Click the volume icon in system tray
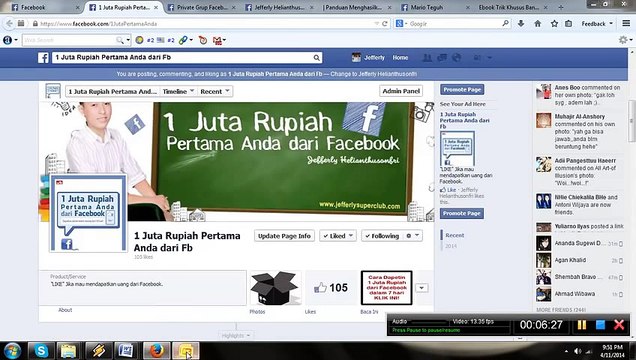This screenshot has height=360, width=636. click(x=578, y=351)
